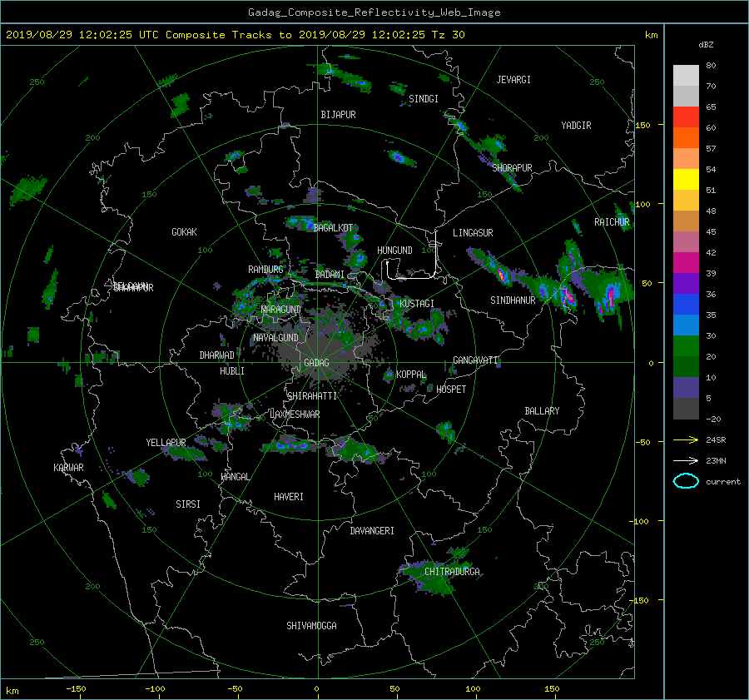Click the 'km' unit label at bottom left

pyautogui.click(x=12, y=691)
